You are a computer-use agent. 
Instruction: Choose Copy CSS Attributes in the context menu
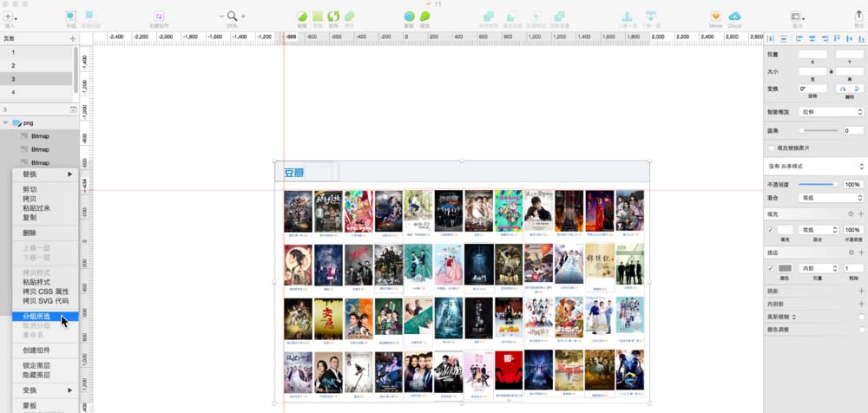tap(45, 292)
